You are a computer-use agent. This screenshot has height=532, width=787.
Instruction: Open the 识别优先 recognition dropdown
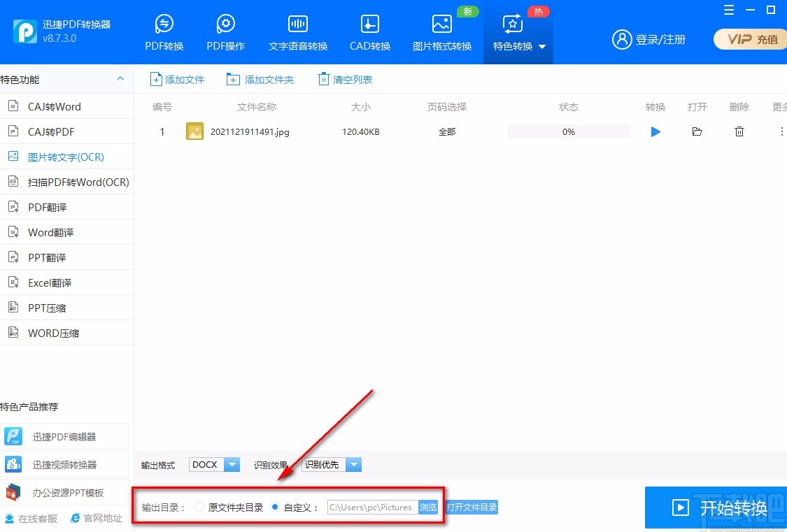pos(354,464)
